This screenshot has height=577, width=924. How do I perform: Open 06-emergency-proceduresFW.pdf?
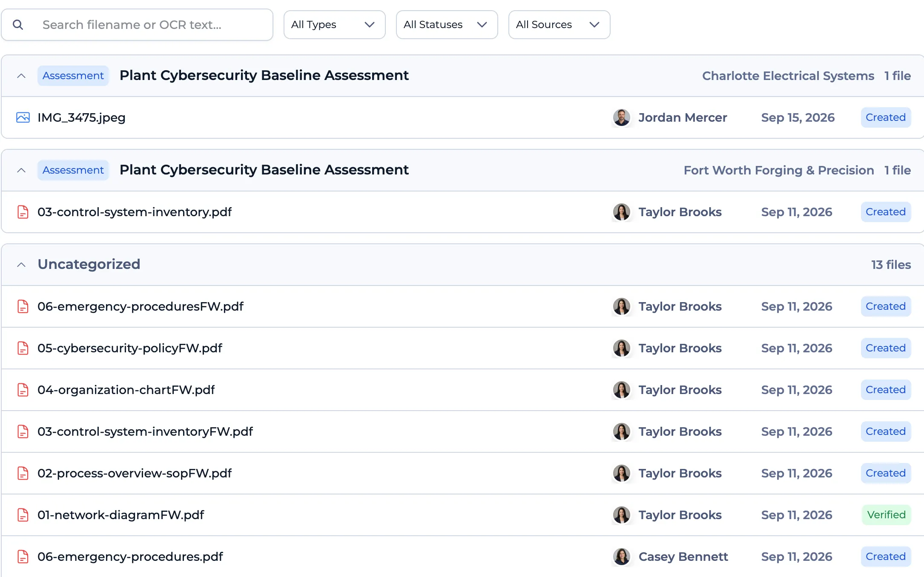(x=141, y=306)
